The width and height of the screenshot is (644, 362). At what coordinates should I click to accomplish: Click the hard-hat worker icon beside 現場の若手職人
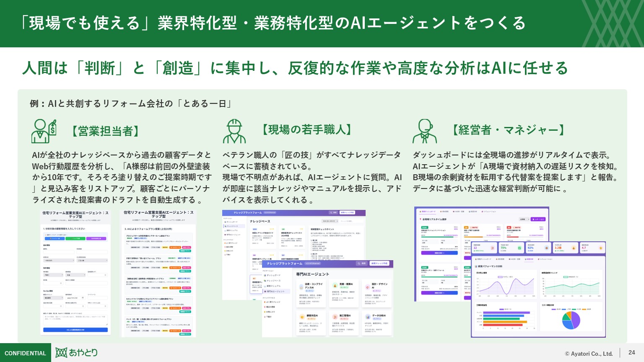click(234, 131)
